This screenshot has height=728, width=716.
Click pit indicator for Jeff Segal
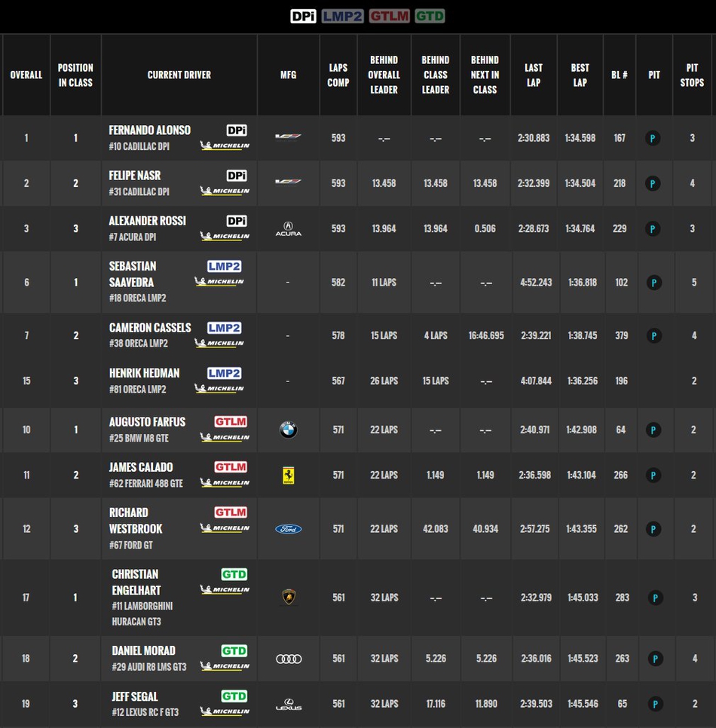(655, 705)
